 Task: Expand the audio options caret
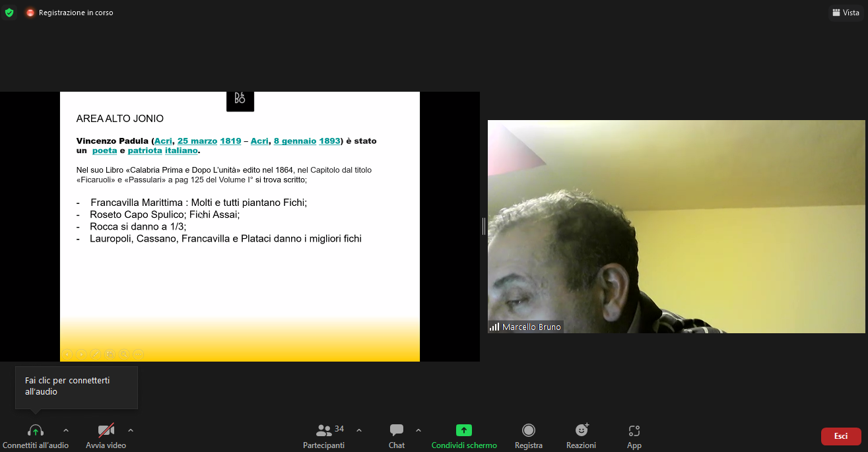[66, 430]
